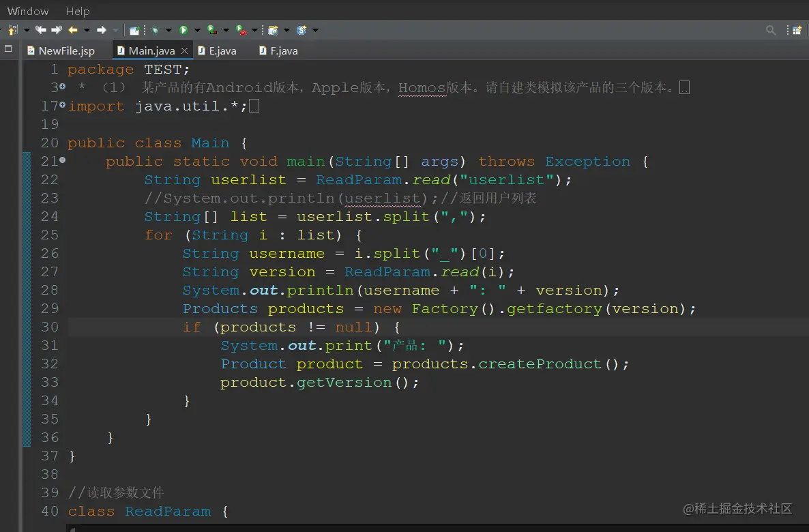Expand the folded imports at line 17
The image size is (809, 532).
coord(63,105)
